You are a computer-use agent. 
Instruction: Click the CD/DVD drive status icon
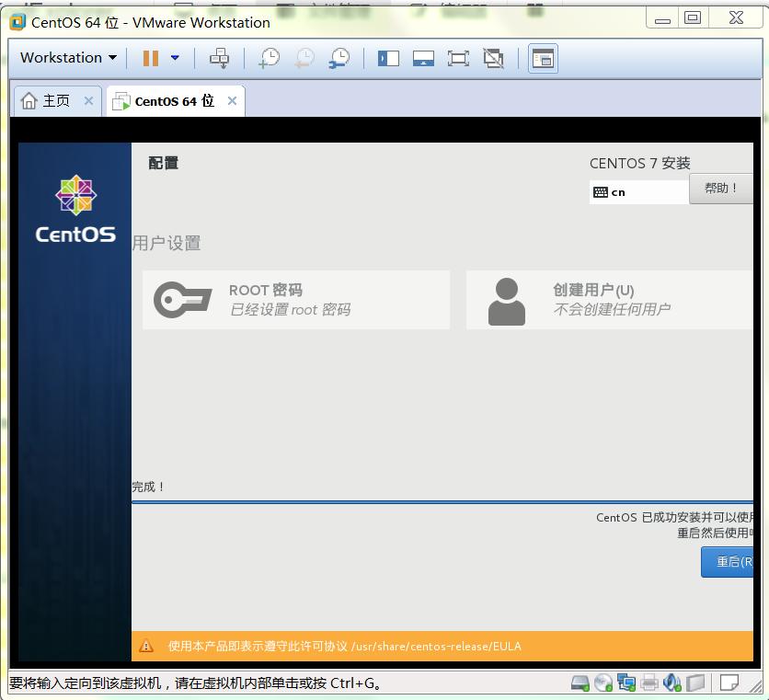point(603,683)
